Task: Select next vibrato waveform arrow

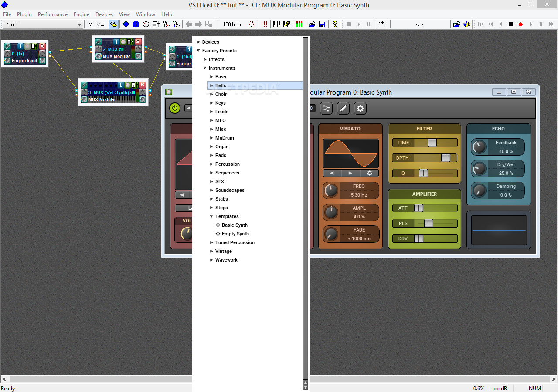Action: coord(350,173)
